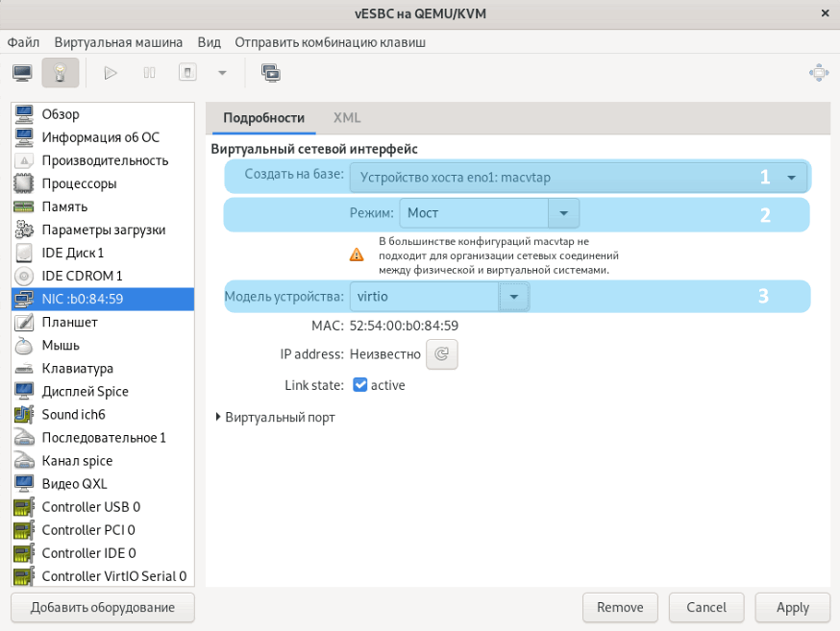
Task: Uncheck the Link state active checkbox
Action: pos(360,385)
